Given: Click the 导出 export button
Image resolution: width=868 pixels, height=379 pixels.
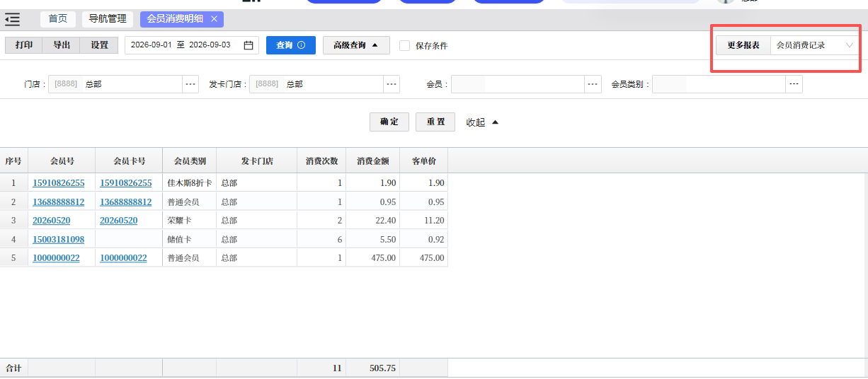Looking at the screenshot, I should 62,45.
